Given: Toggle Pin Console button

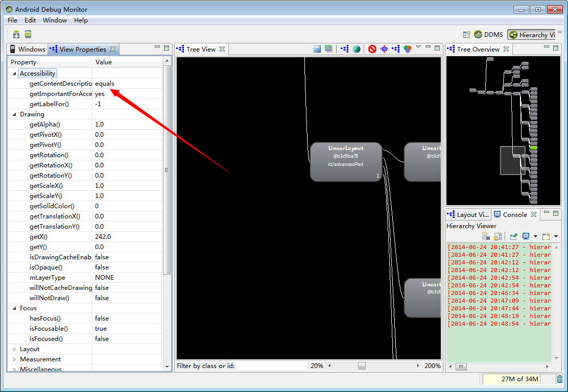Looking at the screenshot, I should tap(514, 236).
